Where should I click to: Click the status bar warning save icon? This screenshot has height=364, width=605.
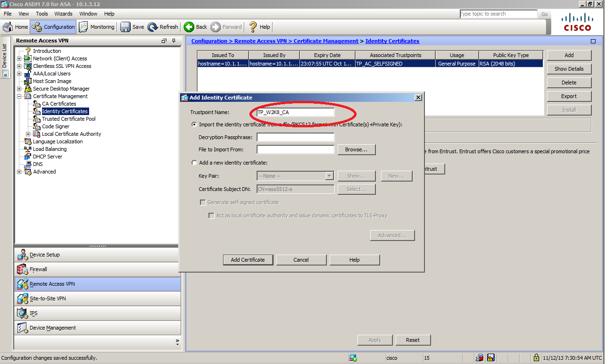(491, 358)
